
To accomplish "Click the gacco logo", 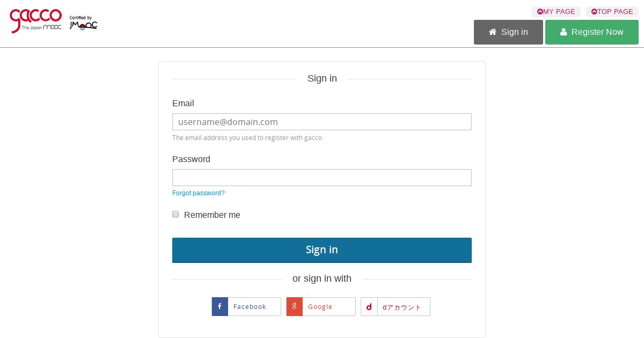I will point(35,20).
